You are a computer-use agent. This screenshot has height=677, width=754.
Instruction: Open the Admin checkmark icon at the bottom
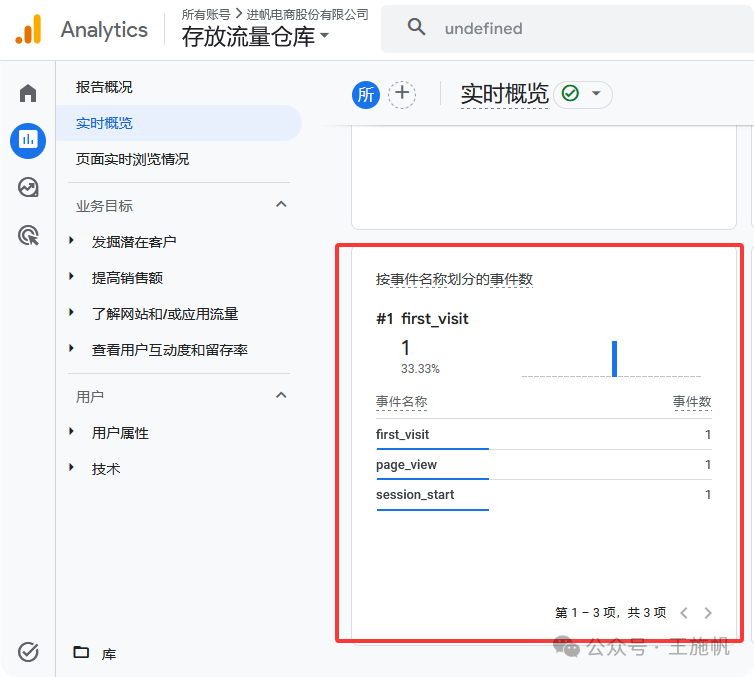click(28, 652)
